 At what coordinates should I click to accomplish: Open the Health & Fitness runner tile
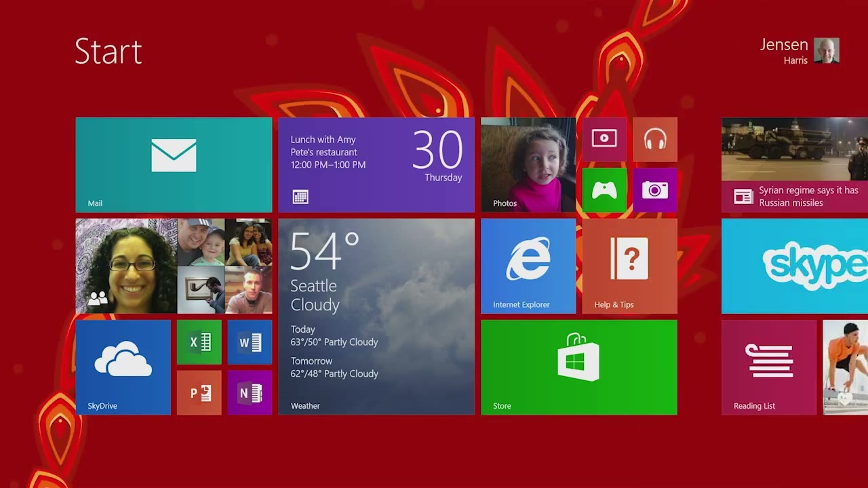coord(846,367)
